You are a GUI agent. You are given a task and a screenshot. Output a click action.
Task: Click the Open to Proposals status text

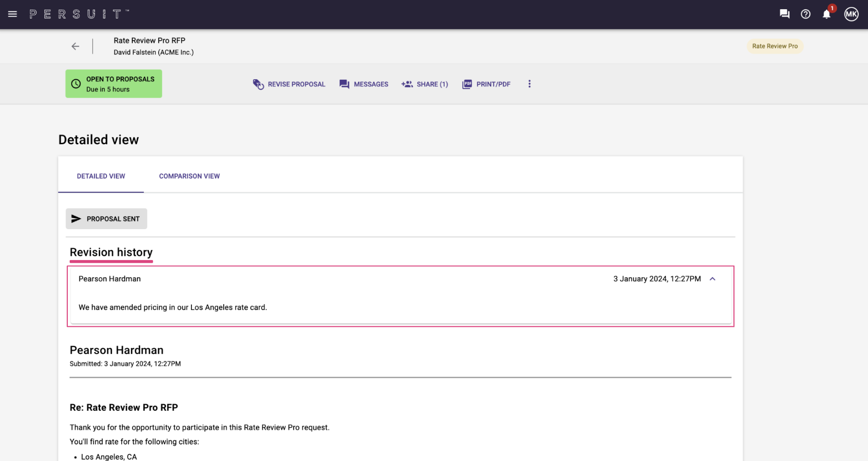(120, 79)
